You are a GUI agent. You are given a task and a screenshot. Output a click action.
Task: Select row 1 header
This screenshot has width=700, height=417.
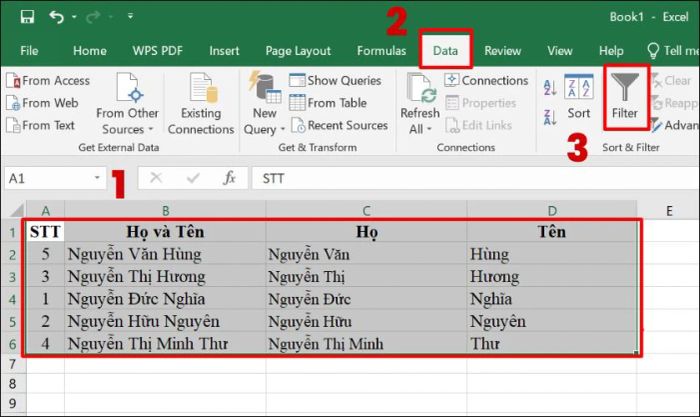pyautogui.click(x=12, y=232)
